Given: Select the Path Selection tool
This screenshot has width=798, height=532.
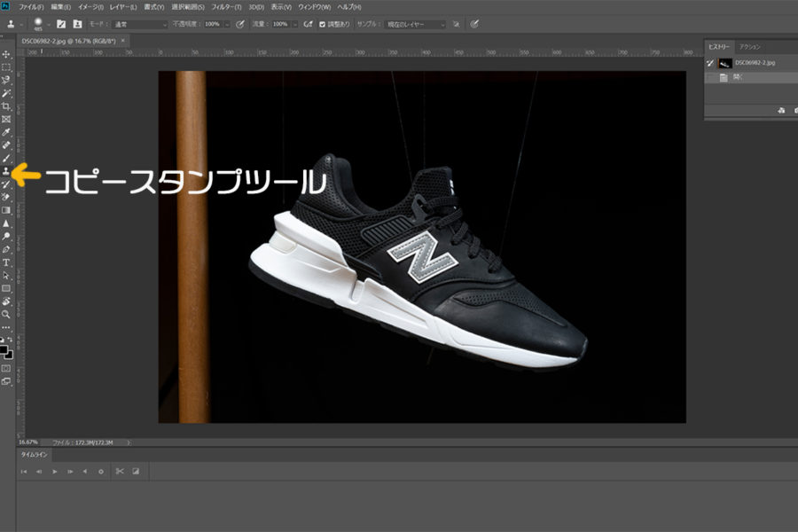Looking at the screenshot, I should click(x=6, y=276).
